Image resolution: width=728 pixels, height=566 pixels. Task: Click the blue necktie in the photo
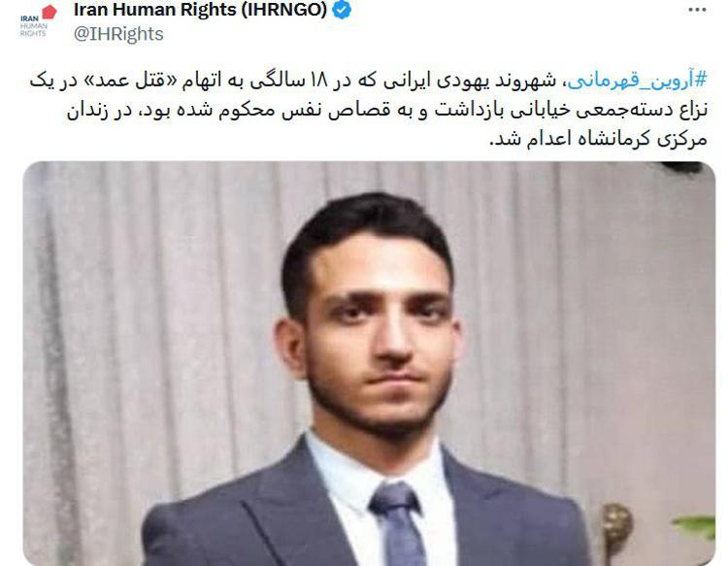[x=398, y=524]
